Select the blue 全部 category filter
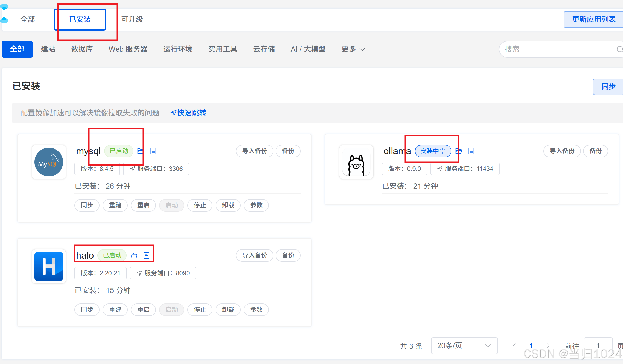The image size is (623, 364). 17,49
